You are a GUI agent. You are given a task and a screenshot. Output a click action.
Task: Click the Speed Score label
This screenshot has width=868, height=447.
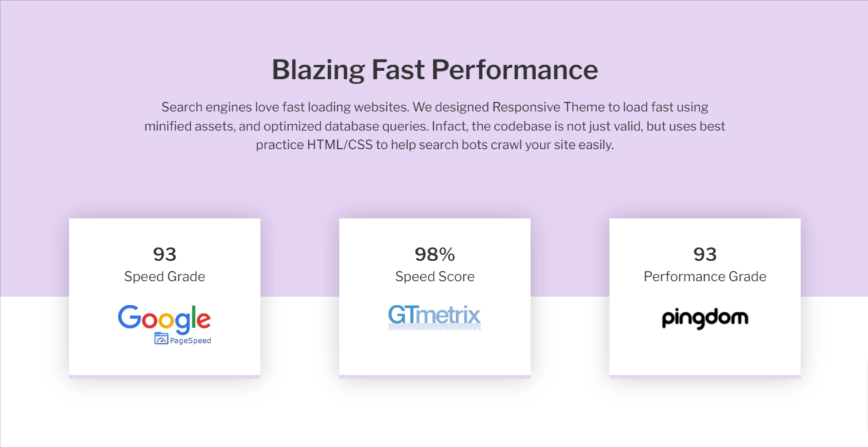pyautogui.click(x=435, y=276)
